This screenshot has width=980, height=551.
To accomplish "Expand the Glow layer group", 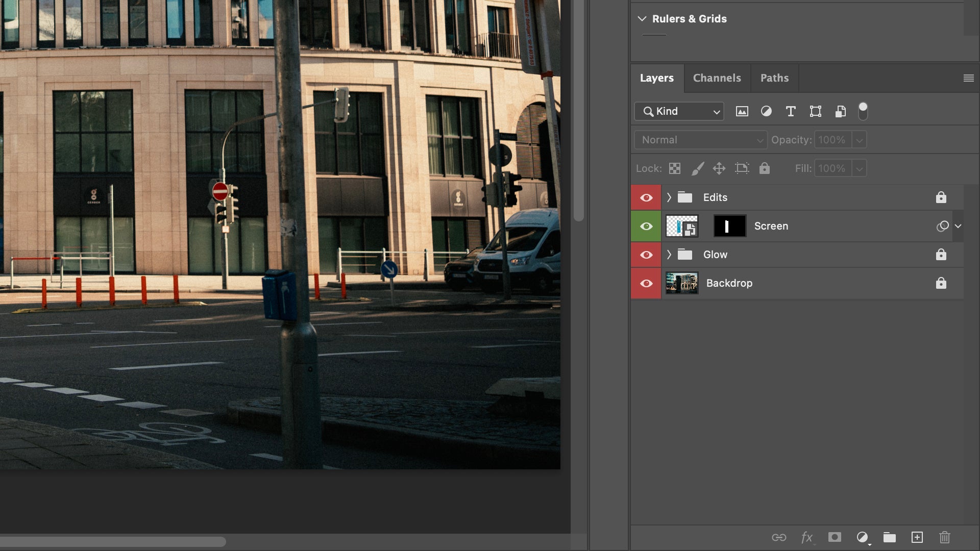I will click(669, 255).
